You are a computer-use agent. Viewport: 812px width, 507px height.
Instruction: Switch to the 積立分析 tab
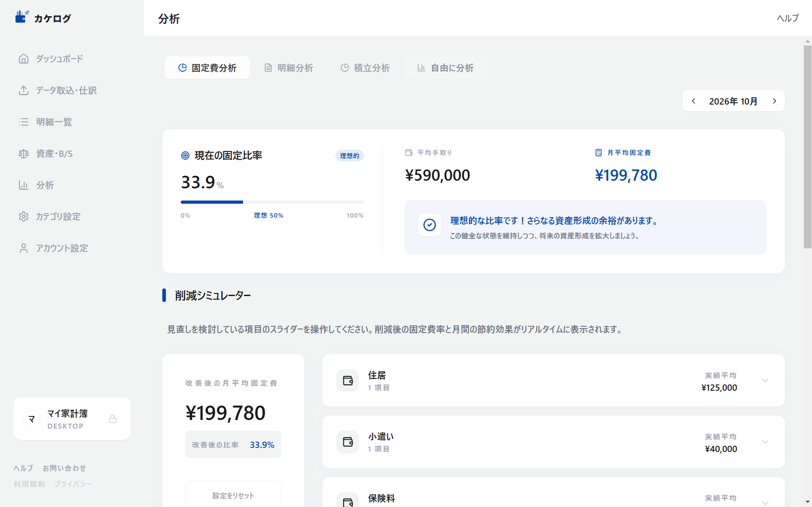pyautogui.click(x=365, y=68)
